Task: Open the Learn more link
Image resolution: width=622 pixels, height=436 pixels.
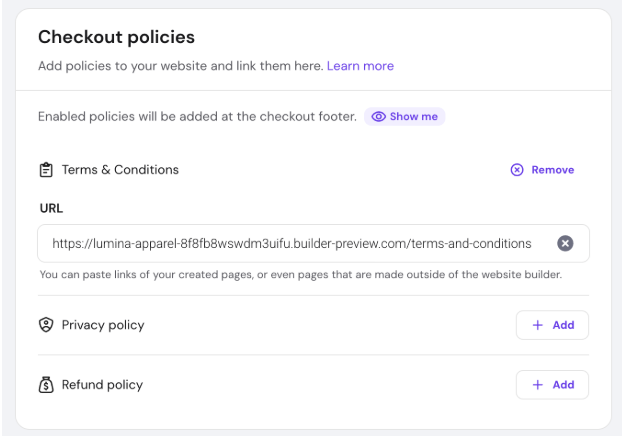Action: pos(360,66)
